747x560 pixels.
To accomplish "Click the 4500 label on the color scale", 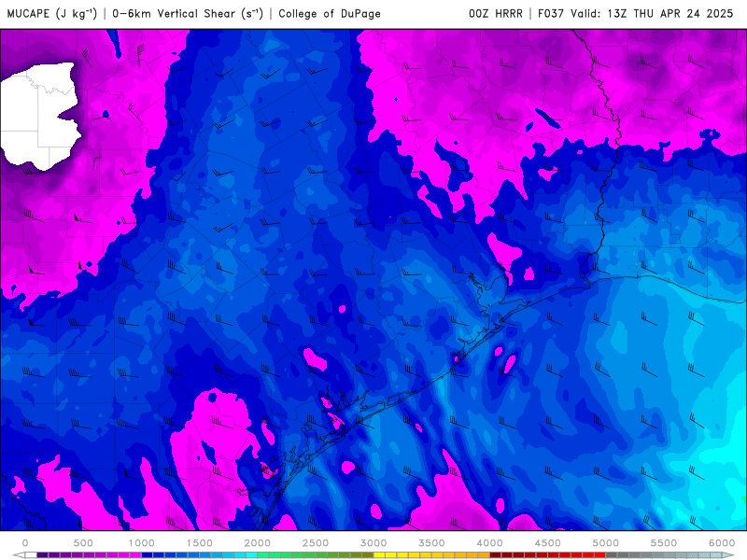I will (548, 543).
